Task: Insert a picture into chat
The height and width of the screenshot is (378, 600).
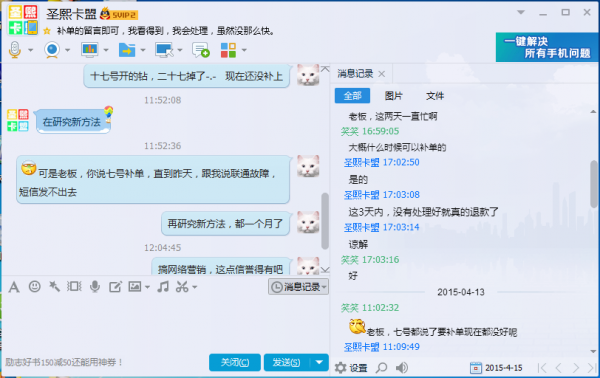Action: tap(135, 286)
